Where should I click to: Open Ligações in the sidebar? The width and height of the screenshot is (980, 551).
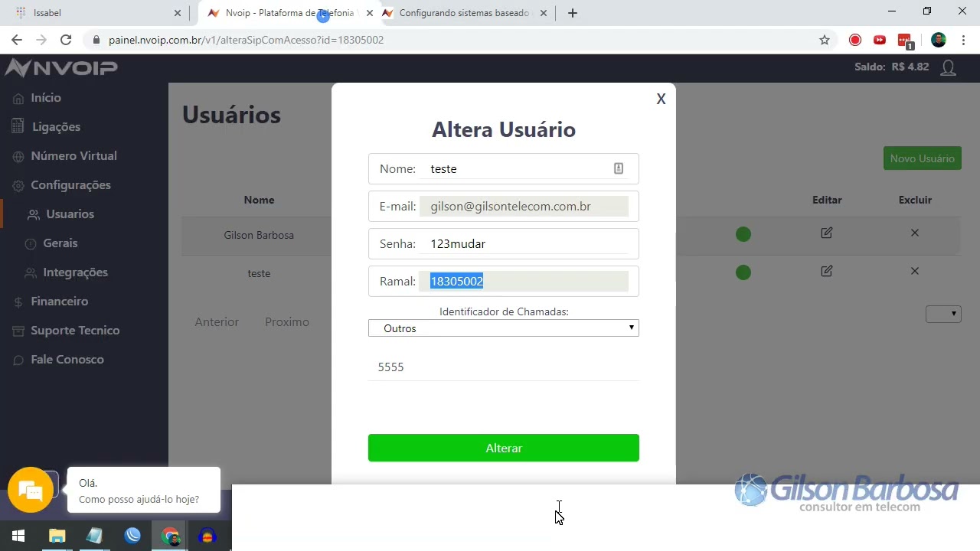click(56, 127)
